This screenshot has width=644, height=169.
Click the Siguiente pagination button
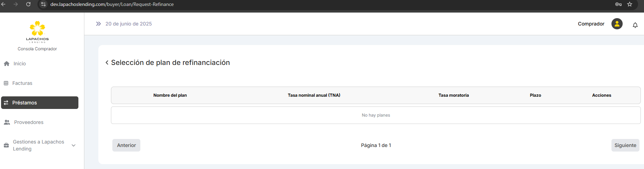pyautogui.click(x=625, y=145)
